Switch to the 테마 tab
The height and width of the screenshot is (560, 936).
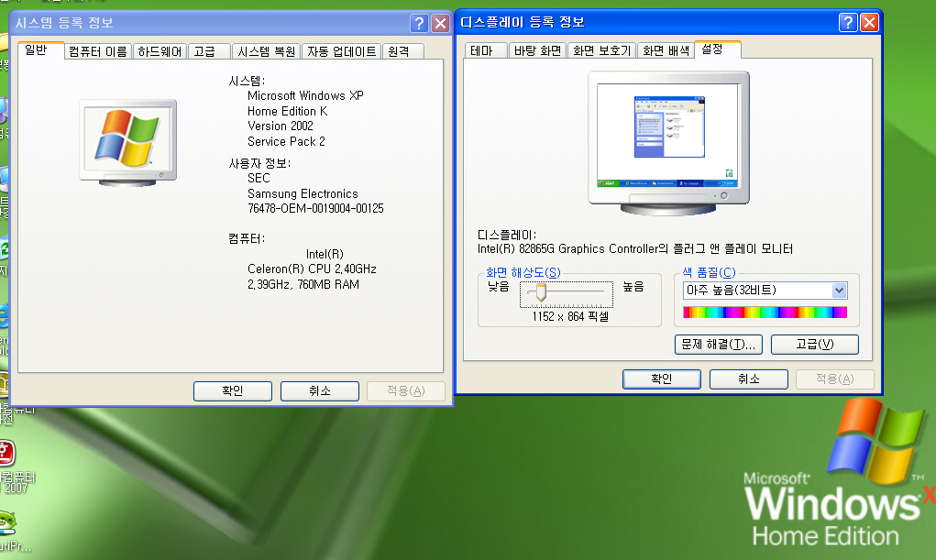pos(482,51)
